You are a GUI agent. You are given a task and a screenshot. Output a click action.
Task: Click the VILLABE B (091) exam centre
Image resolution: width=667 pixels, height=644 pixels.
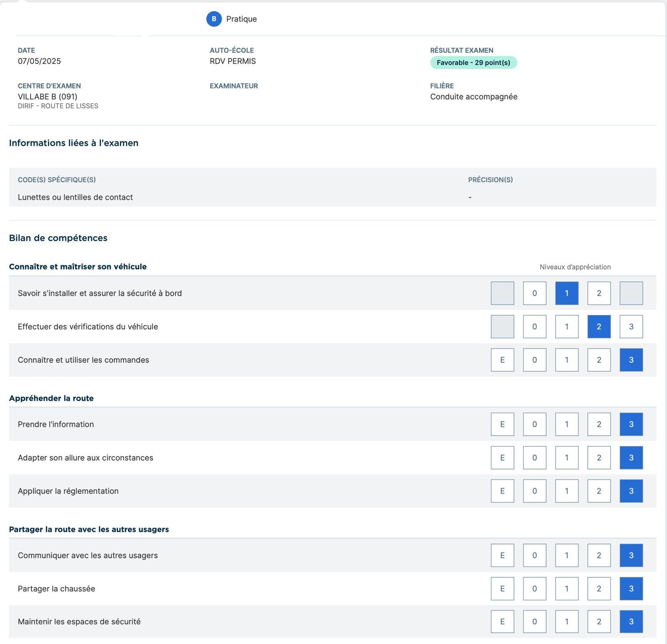pos(47,97)
